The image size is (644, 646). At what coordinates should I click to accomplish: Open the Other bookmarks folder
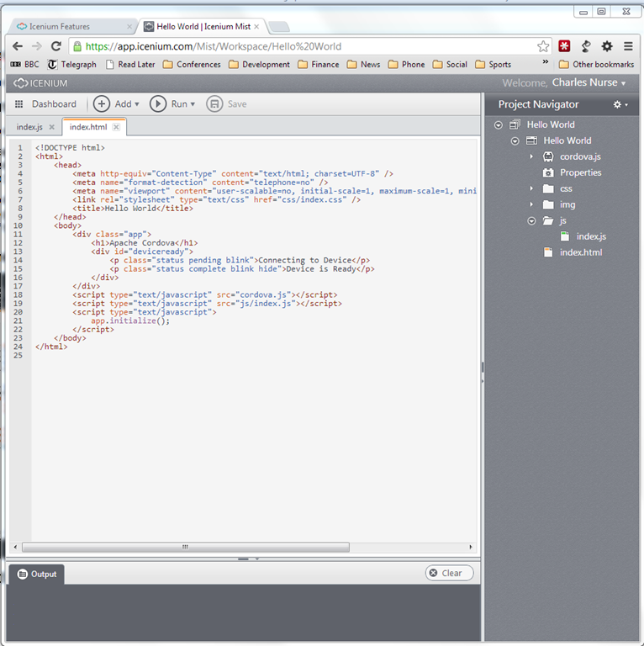[596, 64]
